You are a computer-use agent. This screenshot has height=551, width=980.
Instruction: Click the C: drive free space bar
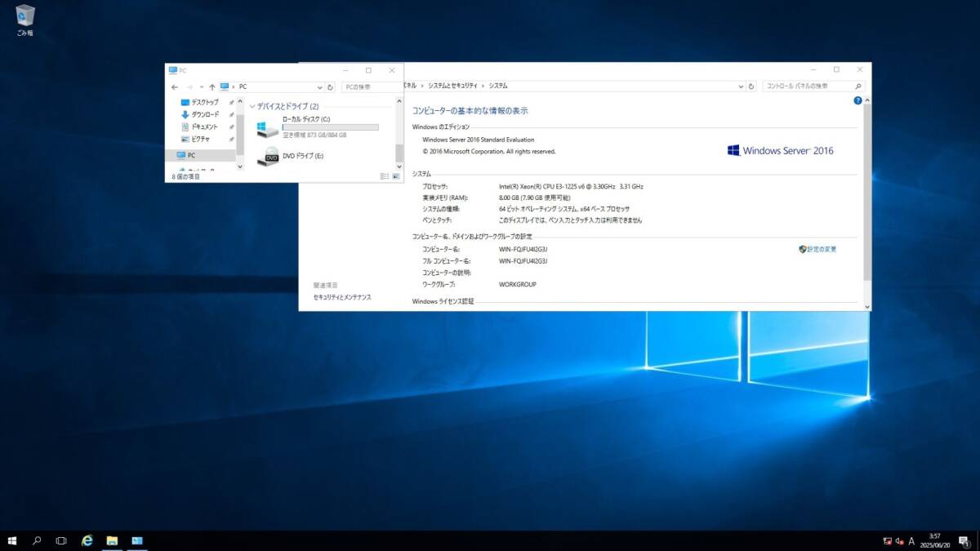click(330, 127)
